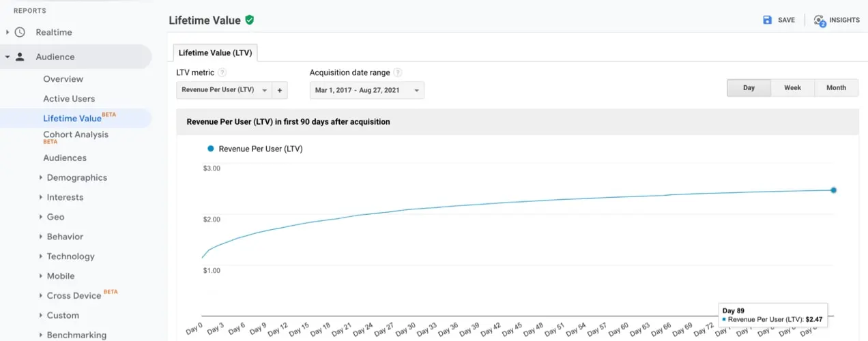Open Cross Device in the sidebar

click(74, 296)
